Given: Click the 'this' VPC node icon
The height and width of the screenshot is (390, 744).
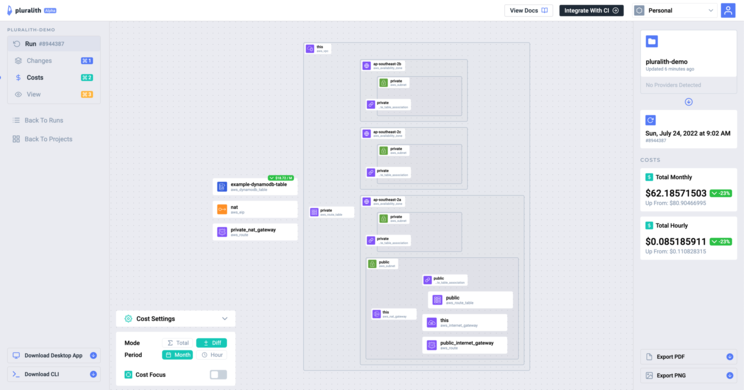Looking at the screenshot, I should 310,49.
